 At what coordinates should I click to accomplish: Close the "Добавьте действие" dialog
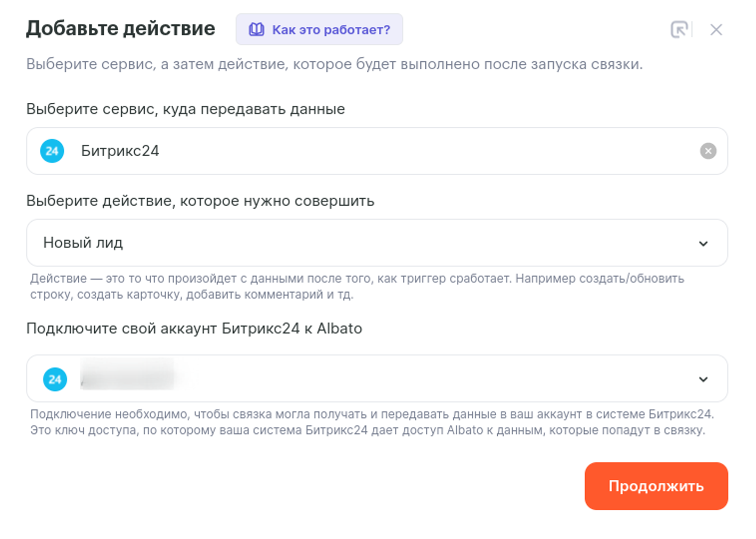click(716, 30)
